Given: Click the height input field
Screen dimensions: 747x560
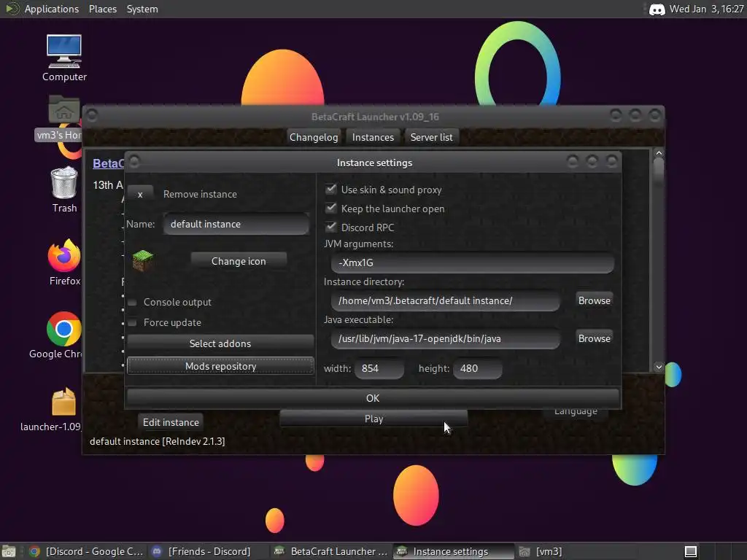Looking at the screenshot, I should pyautogui.click(x=477, y=368).
